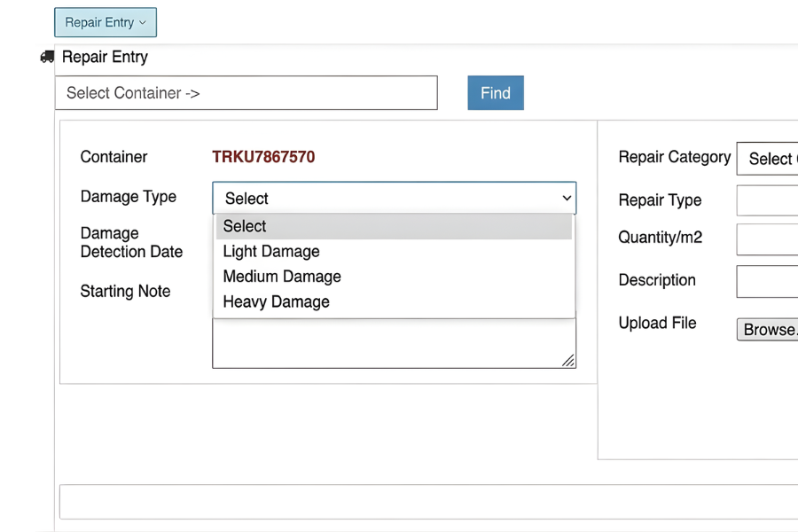
Task: Click the Repair Entry section heading
Action: [105, 57]
